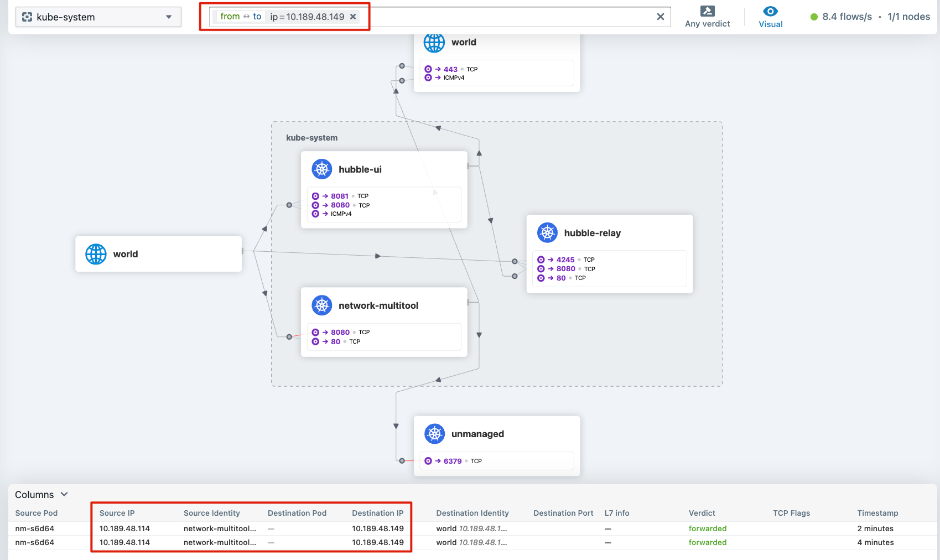Select the hubble-relay Kubernetes icon
This screenshot has height=560, width=940.
(547, 233)
